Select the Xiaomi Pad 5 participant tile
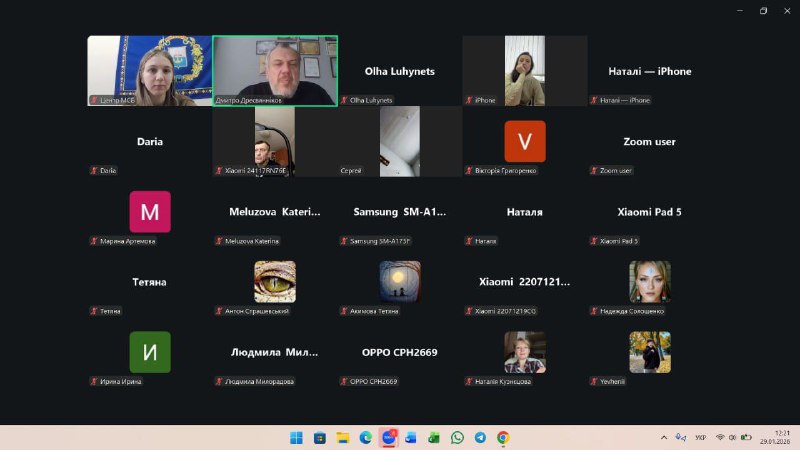The image size is (800, 450). (x=649, y=212)
